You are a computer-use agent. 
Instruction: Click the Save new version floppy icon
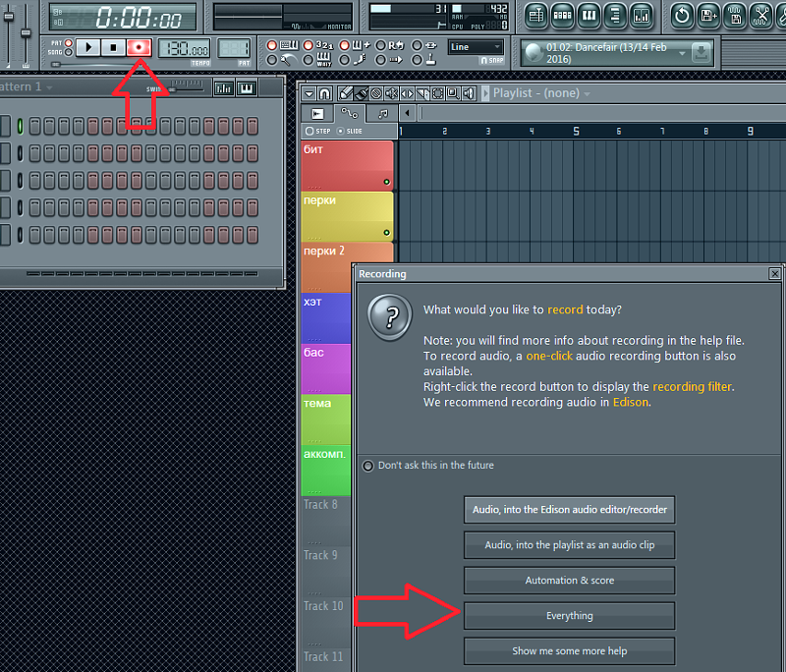pyautogui.click(x=708, y=16)
